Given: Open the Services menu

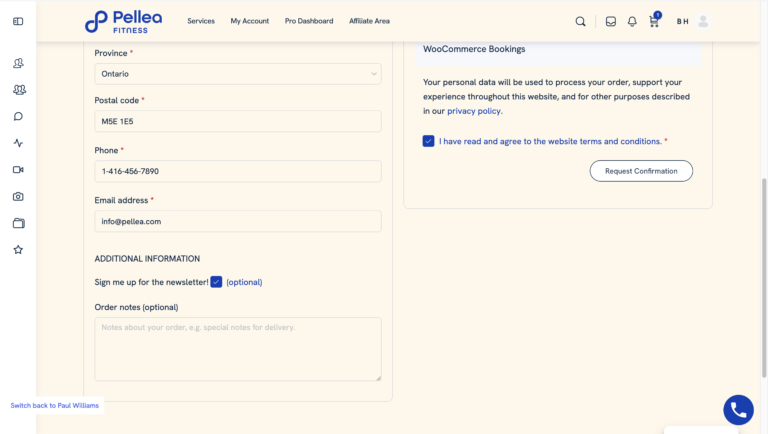Looking at the screenshot, I should tap(201, 21).
